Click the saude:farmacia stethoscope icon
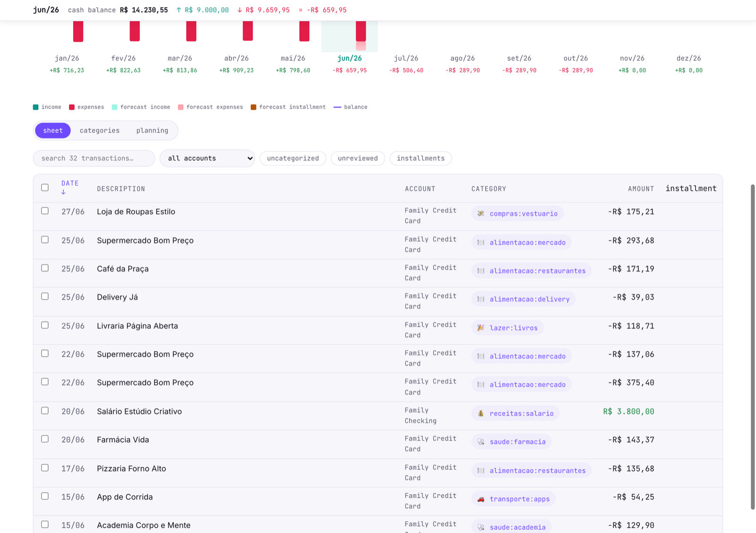 481,442
